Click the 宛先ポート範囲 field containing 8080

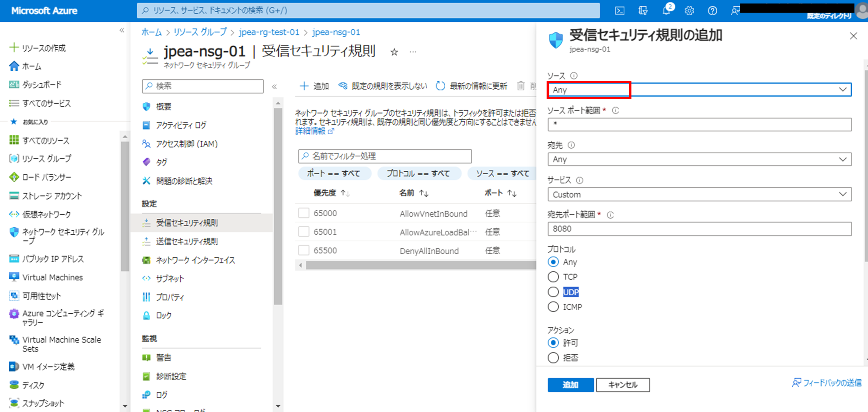pos(699,229)
